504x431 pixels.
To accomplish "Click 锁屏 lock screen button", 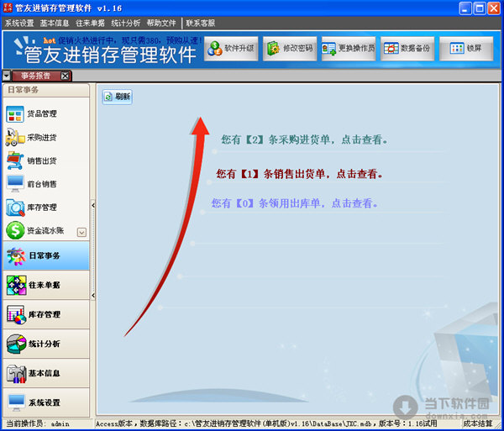I will pyautogui.click(x=466, y=49).
